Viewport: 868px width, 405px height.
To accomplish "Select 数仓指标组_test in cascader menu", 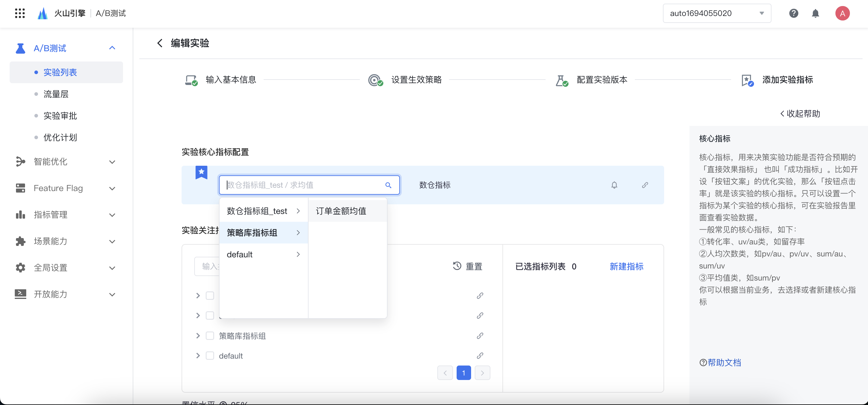I will 264,211.
